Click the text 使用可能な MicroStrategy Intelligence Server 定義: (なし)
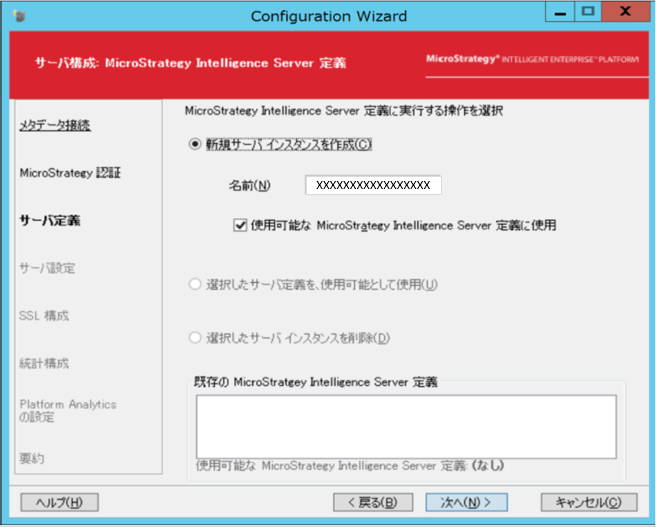This screenshot has height=527, width=656. 350,466
